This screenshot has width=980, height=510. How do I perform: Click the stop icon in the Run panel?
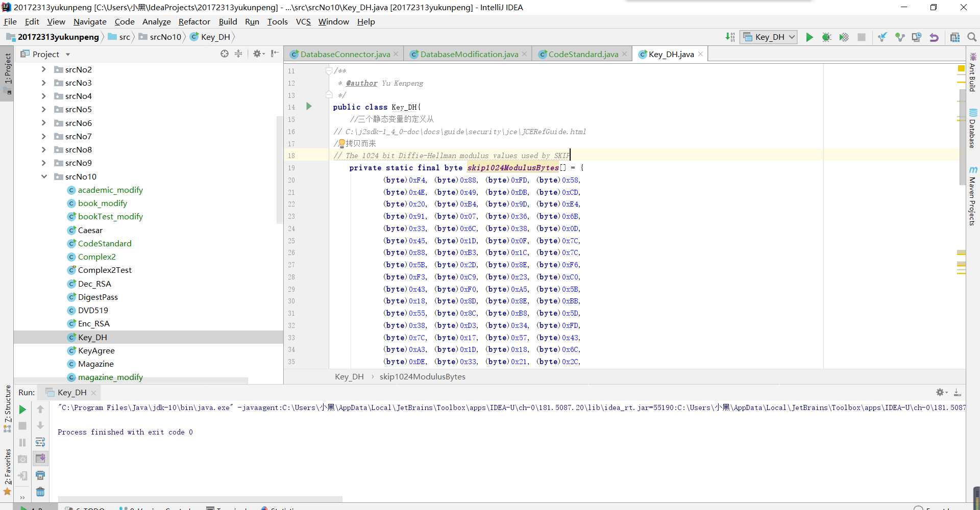22,426
